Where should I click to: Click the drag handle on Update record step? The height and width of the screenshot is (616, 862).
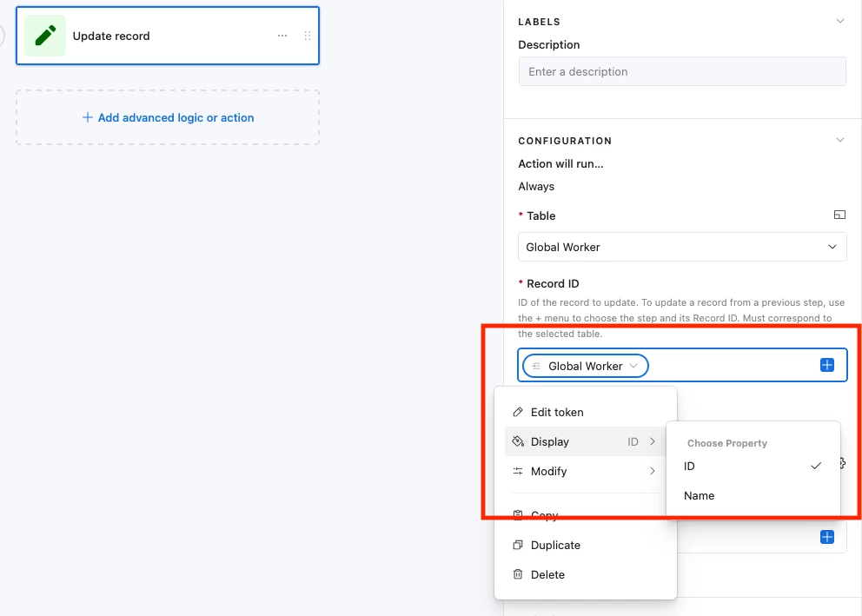pyautogui.click(x=308, y=36)
